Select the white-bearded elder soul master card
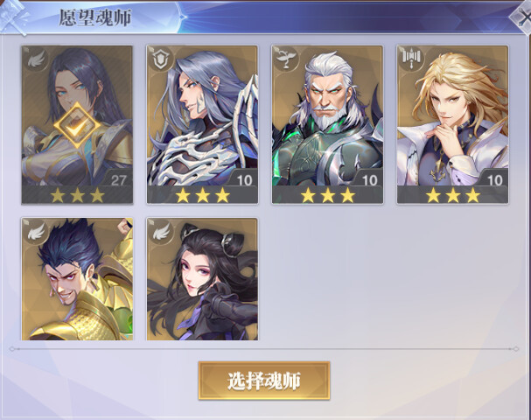 point(327,124)
